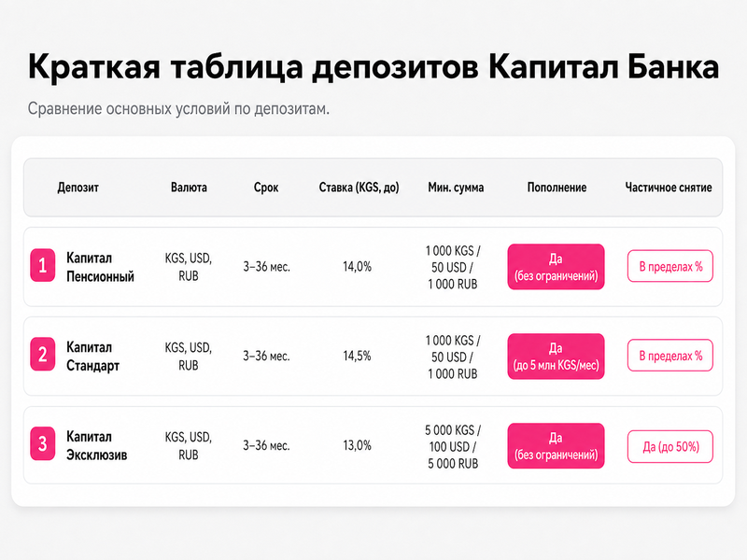Click the 'Срок' column header
Image resolution: width=747 pixels, height=560 pixels.
266,188
